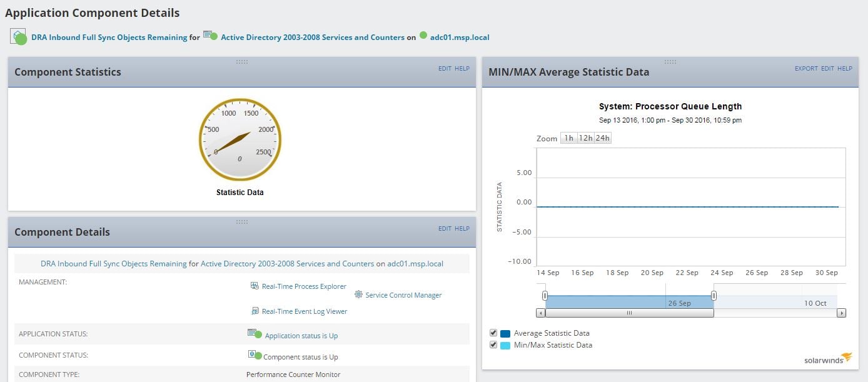The height and width of the screenshot is (382, 868).
Task: Click the Real-Time Event Log Viewer icon
Action: [x=255, y=311]
